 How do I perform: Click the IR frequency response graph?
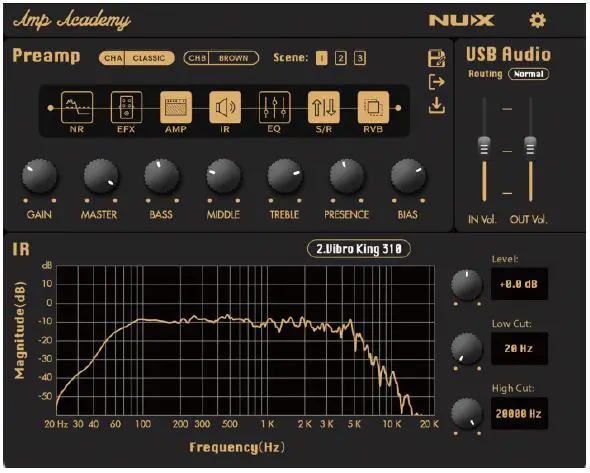[x=245, y=340]
